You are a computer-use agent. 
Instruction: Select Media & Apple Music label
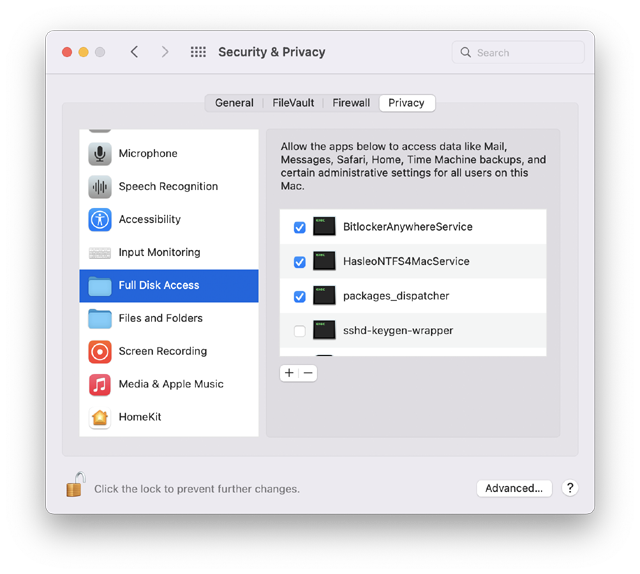coord(171,384)
